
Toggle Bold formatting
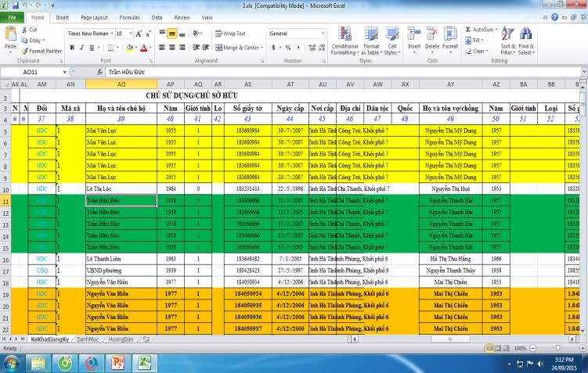[71, 48]
